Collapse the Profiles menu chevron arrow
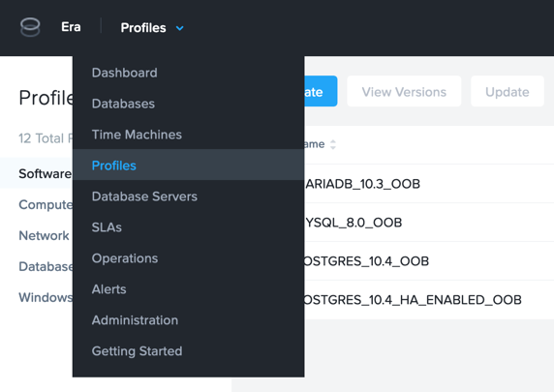This screenshot has height=392, width=554. [180, 28]
